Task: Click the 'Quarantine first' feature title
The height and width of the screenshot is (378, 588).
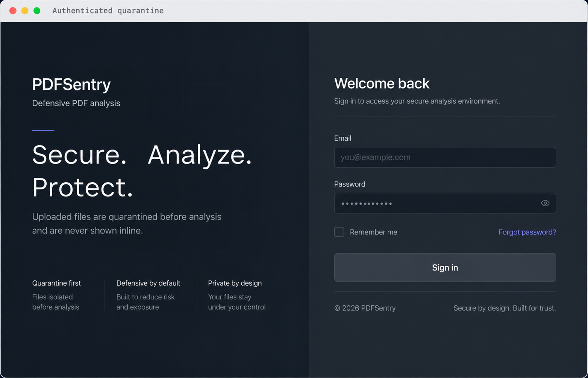Action: tap(56, 283)
